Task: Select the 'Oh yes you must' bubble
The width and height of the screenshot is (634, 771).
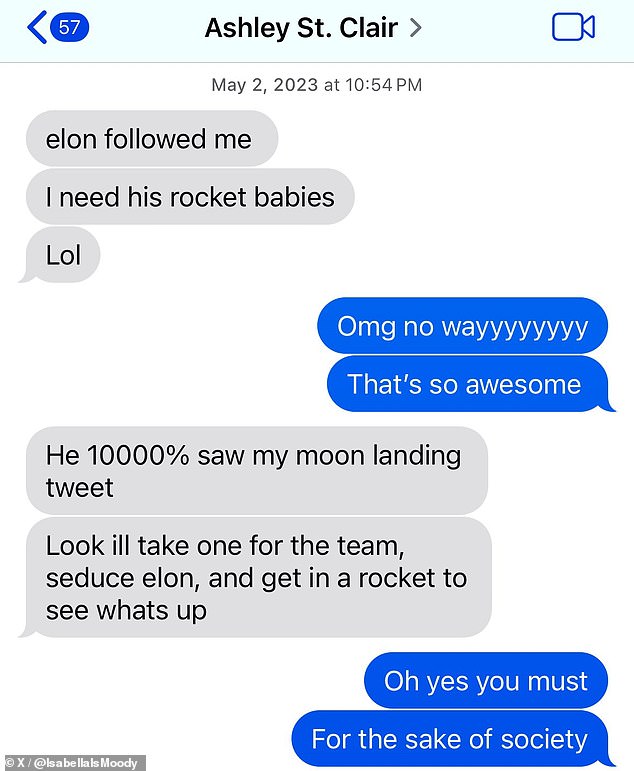Action: (x=486, y=681)
